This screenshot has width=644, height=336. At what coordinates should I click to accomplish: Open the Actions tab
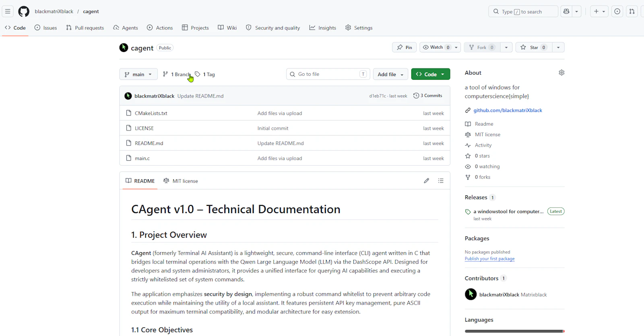[160, 28]
